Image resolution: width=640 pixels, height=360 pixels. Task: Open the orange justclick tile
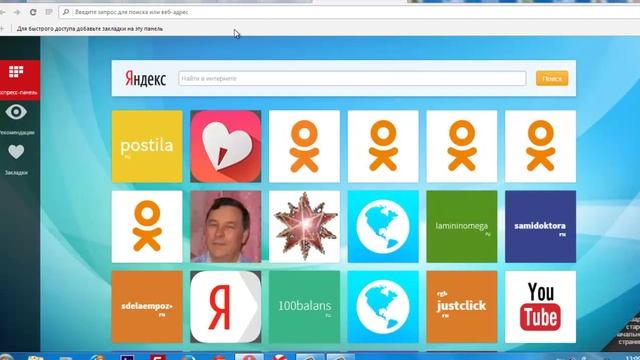[462, 307]
